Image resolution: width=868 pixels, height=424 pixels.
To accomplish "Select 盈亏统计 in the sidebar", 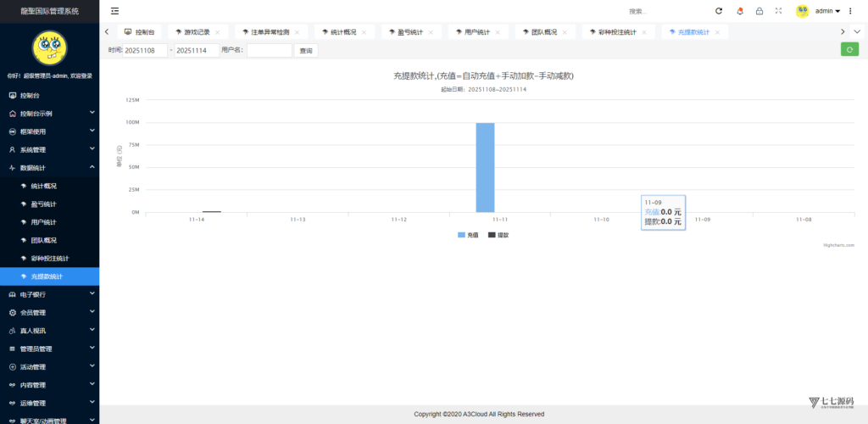I will [x=43, y=204].
